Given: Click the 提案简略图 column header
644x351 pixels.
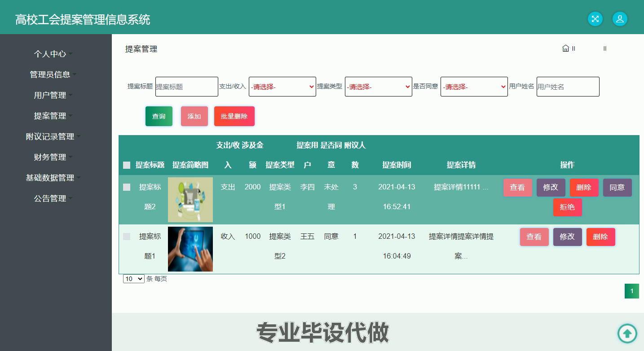Looking at the screenshot, I should point(190,165).
